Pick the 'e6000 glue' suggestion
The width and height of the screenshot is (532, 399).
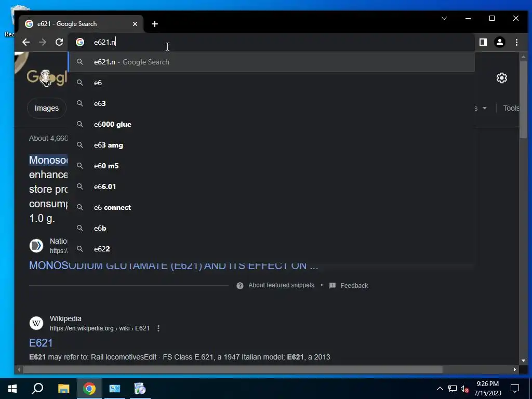coord(271,124)
